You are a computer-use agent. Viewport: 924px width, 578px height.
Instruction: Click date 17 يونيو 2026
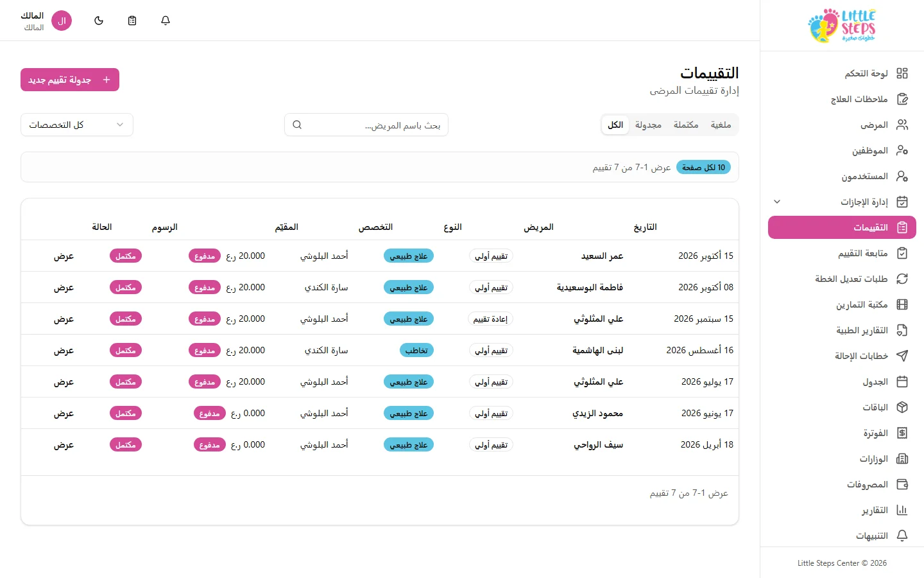707,414
